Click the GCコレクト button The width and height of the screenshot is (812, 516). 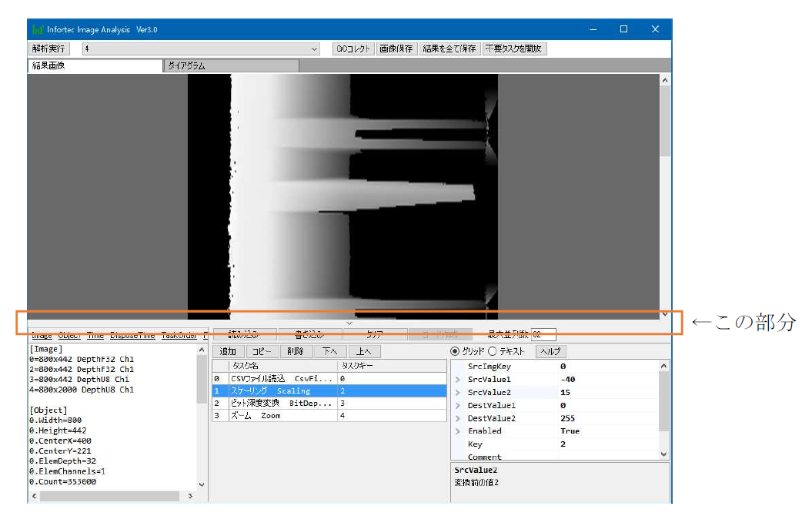353,49
